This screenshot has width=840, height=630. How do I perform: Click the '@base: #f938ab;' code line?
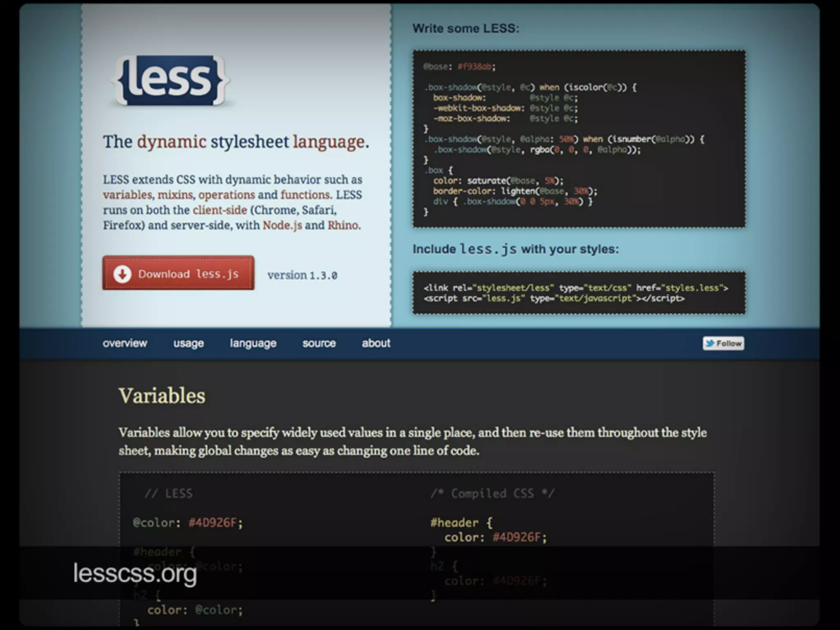pos(460,66)
